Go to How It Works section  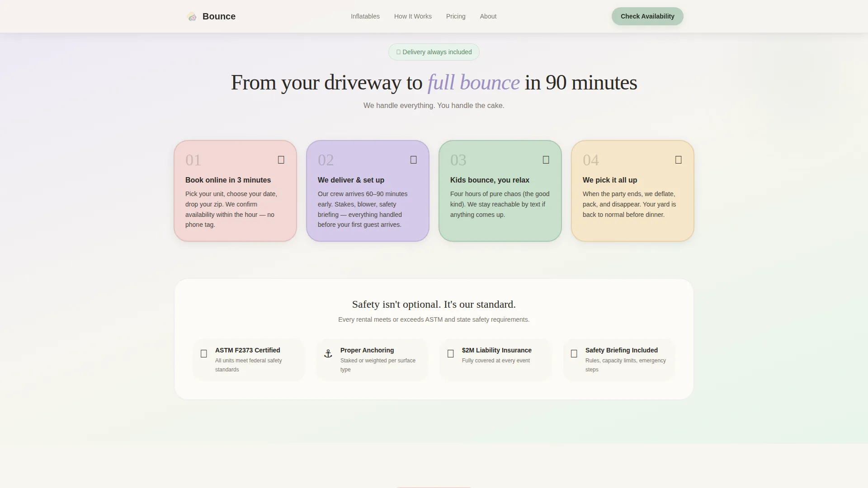[413, 16]
